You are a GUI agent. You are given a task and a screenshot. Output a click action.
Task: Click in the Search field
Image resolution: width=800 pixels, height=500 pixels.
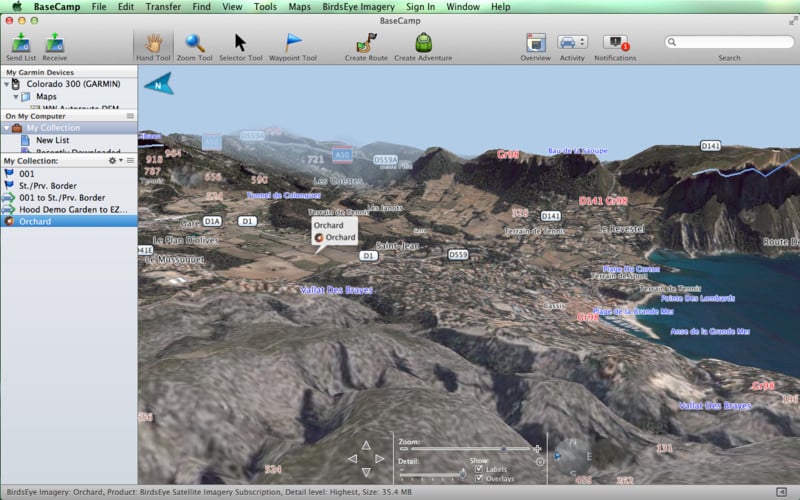point(730,42)
